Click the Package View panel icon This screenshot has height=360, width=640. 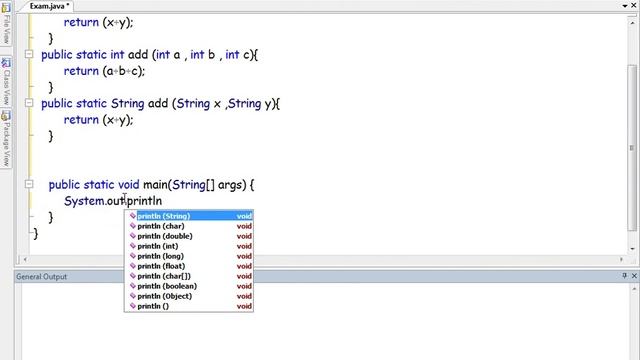coord(6,116)
